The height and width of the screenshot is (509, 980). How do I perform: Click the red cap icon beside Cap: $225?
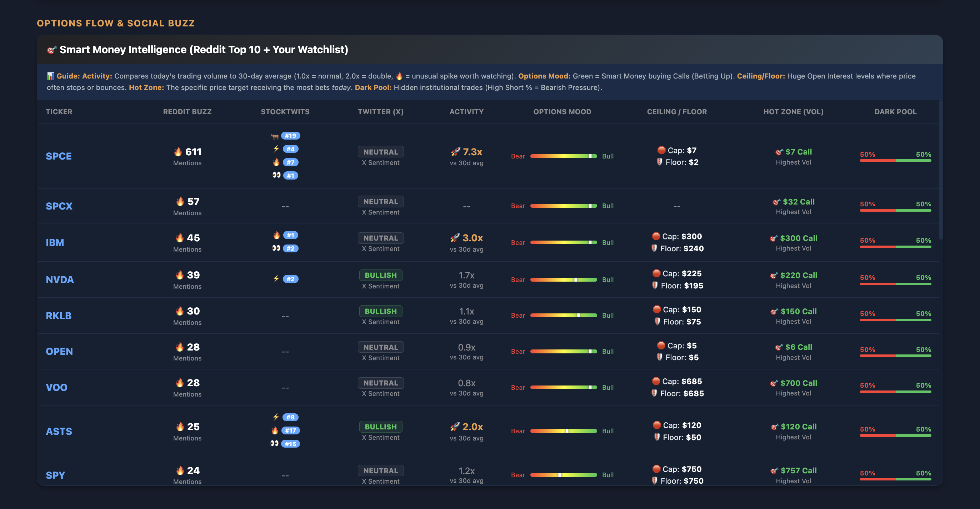click(x=656, y=273)
